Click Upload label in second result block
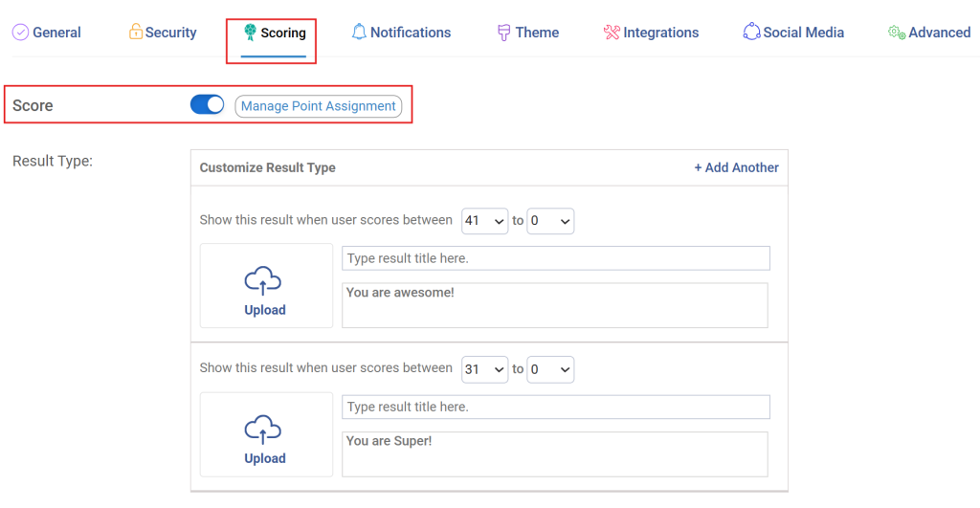This screenshot has height=508, width=980. [265, 458]
